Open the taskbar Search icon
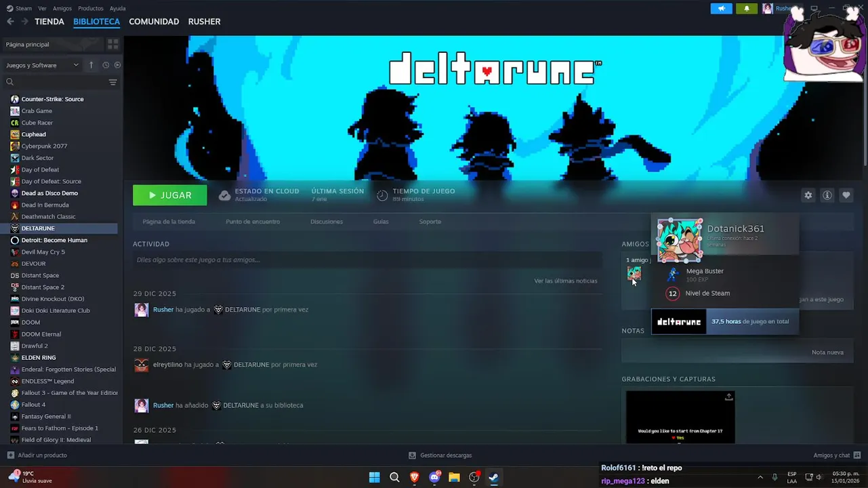This screenshot has height=488, width=868. [394, 477]
